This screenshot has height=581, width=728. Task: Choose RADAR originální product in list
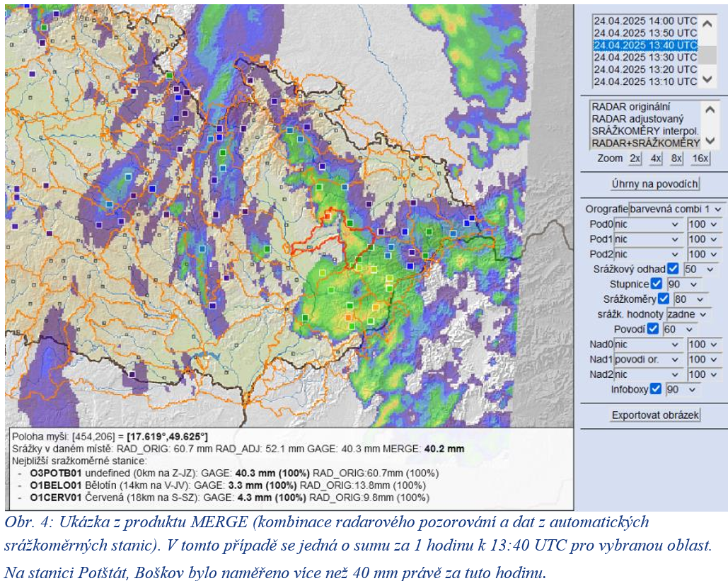coord(630,107)
